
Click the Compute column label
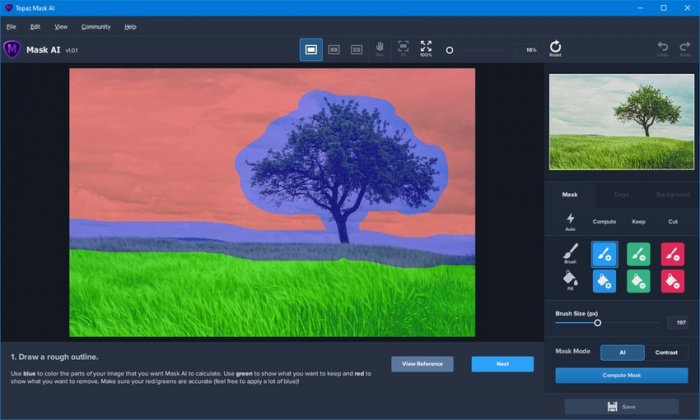[604, 221]
